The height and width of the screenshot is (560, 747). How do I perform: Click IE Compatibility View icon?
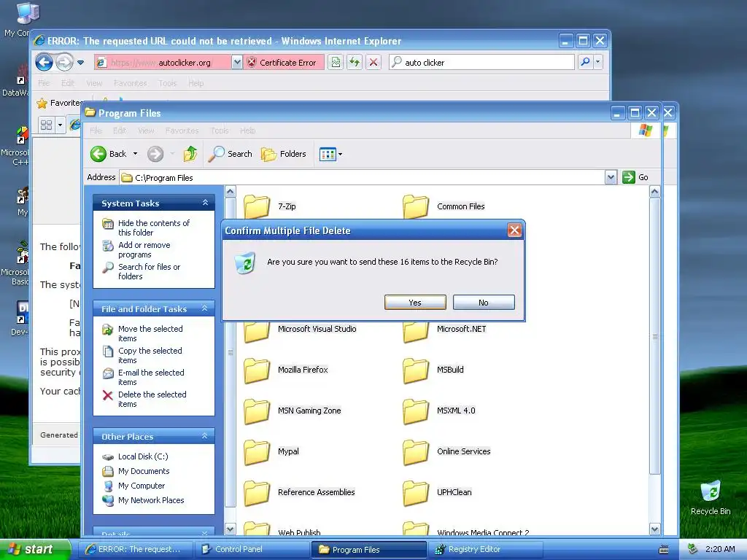[x=336, y=63]
